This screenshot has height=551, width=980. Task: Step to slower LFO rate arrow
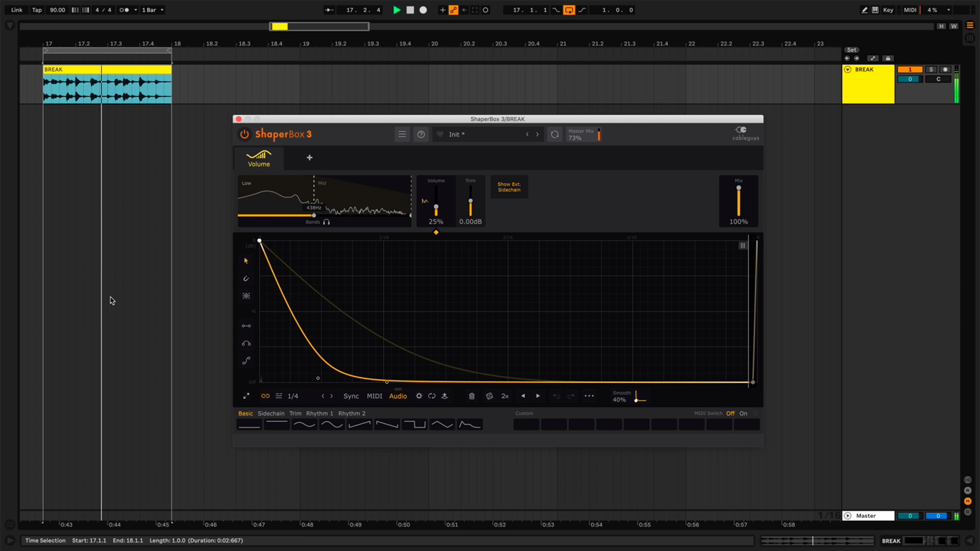coord(323,396)
